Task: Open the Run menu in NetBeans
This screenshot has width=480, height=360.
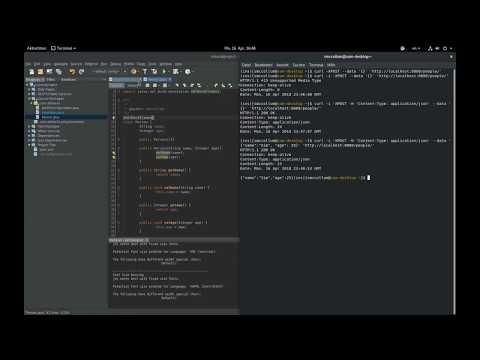Action: pos(104,64)
